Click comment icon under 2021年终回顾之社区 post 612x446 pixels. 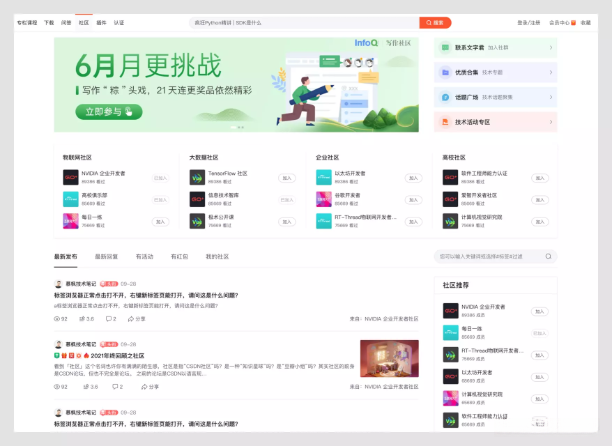click(115, 387)
